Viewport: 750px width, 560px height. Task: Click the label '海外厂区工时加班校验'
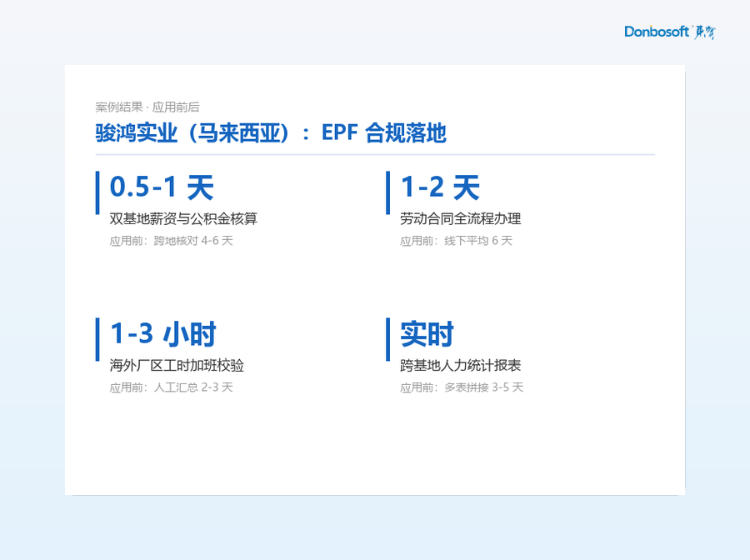click(x=177, y=365)
